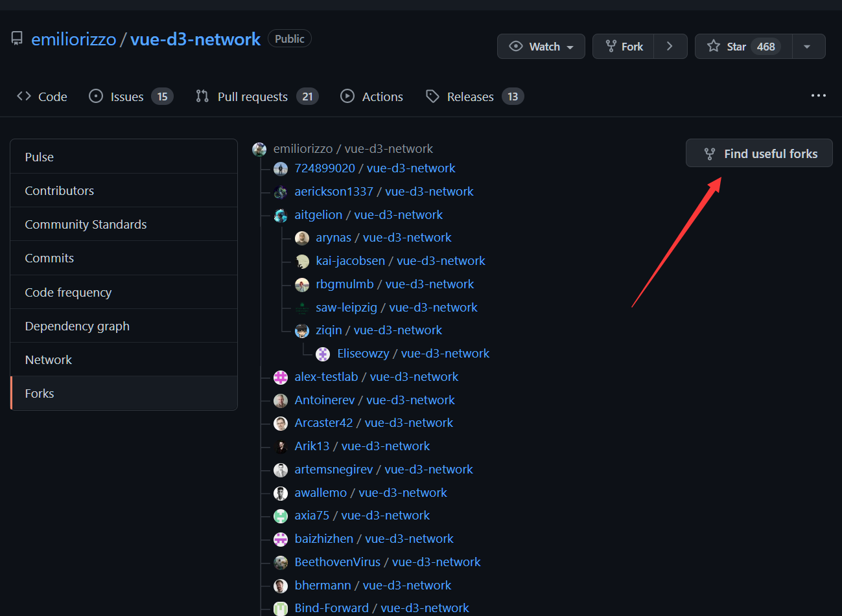Image resolution: width=842 pixels, height=616 pixels.
Task: Click the Pull requests branch icon
Action: click(202, 96)
